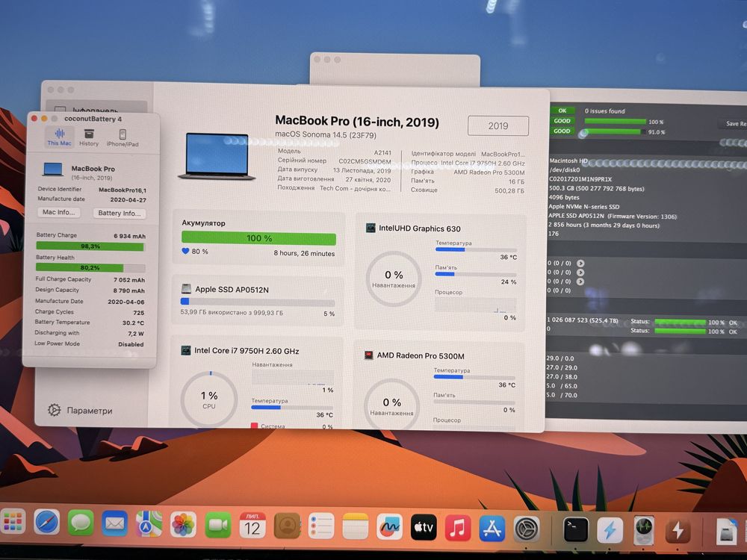The height and width of the screenshot is (560, 747).
Task: Click the Design Capacity 8 790 mAh value
Action: (x=129, y=290)
